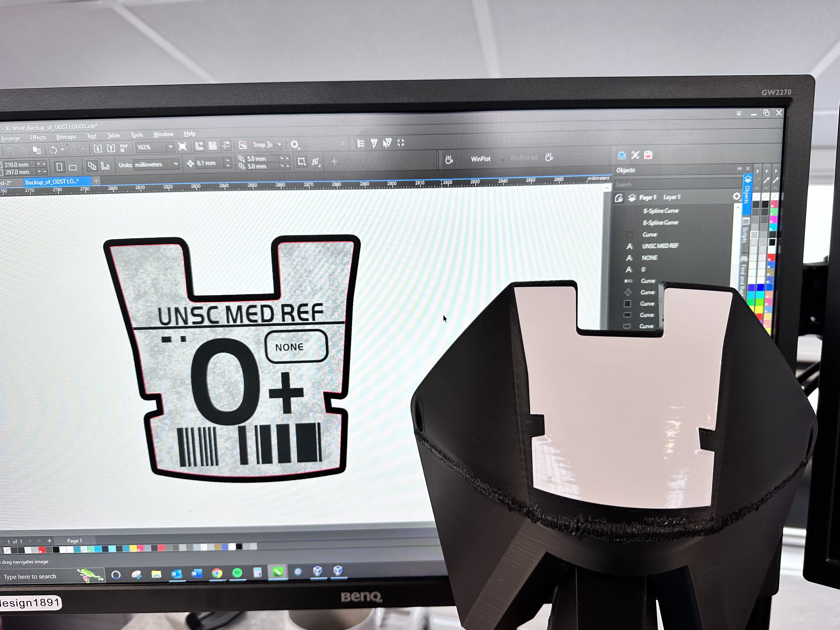Switch to the Backup_of_ODST LO.. document tab

(x=52, y=182)
